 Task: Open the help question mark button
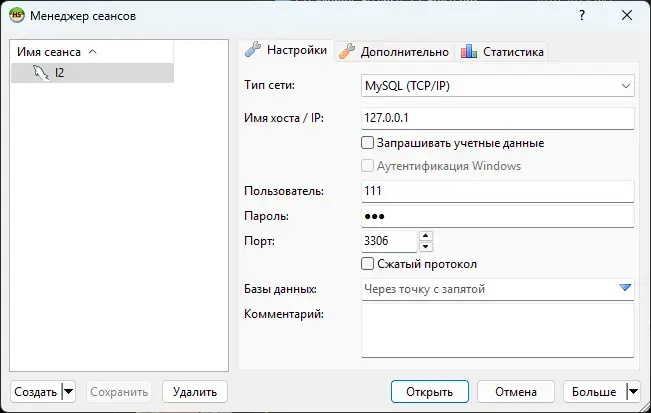(582, 15)
